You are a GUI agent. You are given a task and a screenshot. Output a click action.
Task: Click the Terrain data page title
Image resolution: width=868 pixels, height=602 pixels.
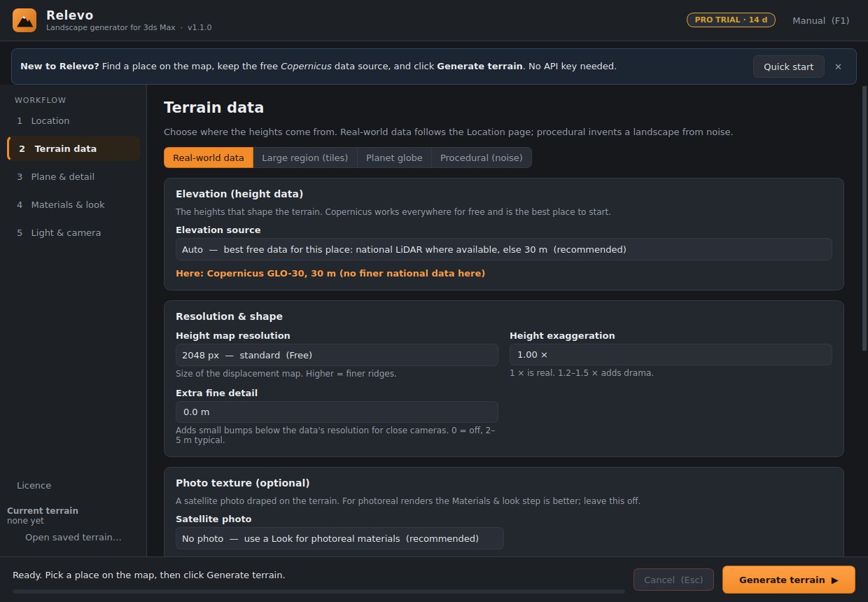(213, 107)
